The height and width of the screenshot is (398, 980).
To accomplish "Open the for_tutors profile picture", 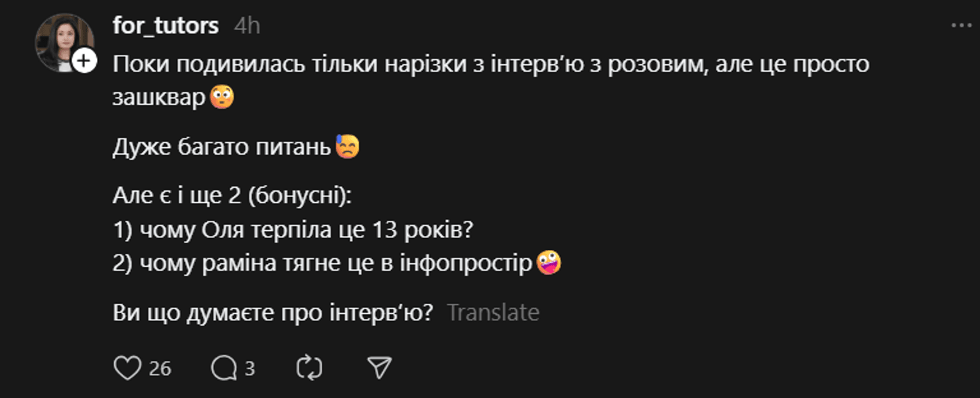I will pos(64,41).
